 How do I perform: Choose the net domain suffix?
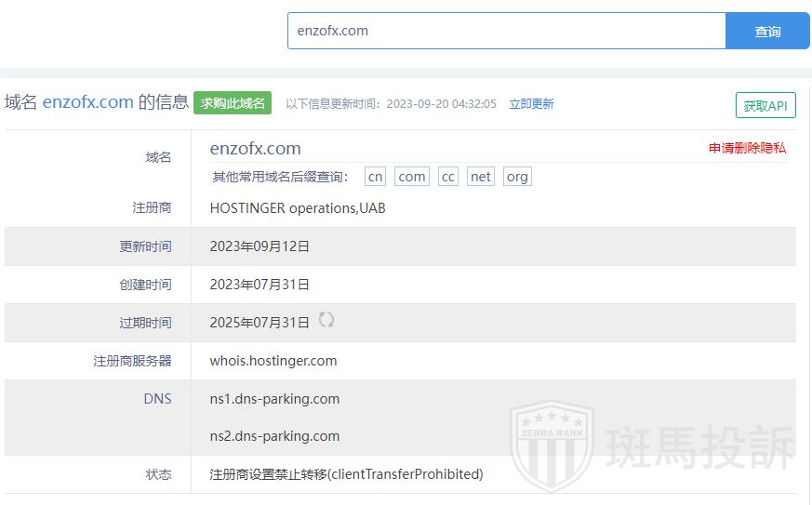coord(480,177)
